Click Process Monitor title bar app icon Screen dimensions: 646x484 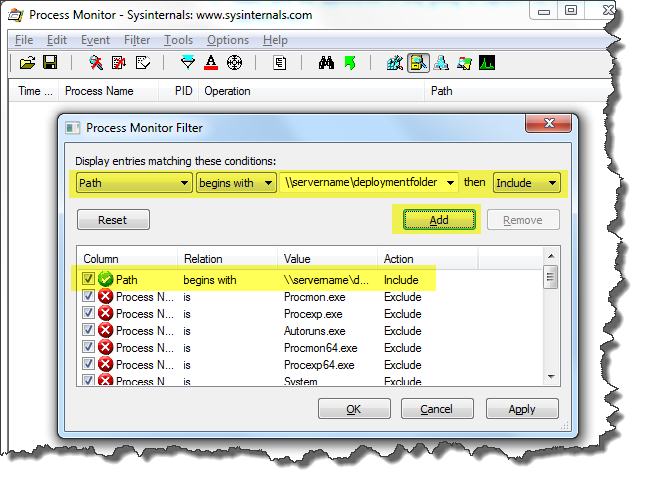pyautogui.click(x=16, y=15)
